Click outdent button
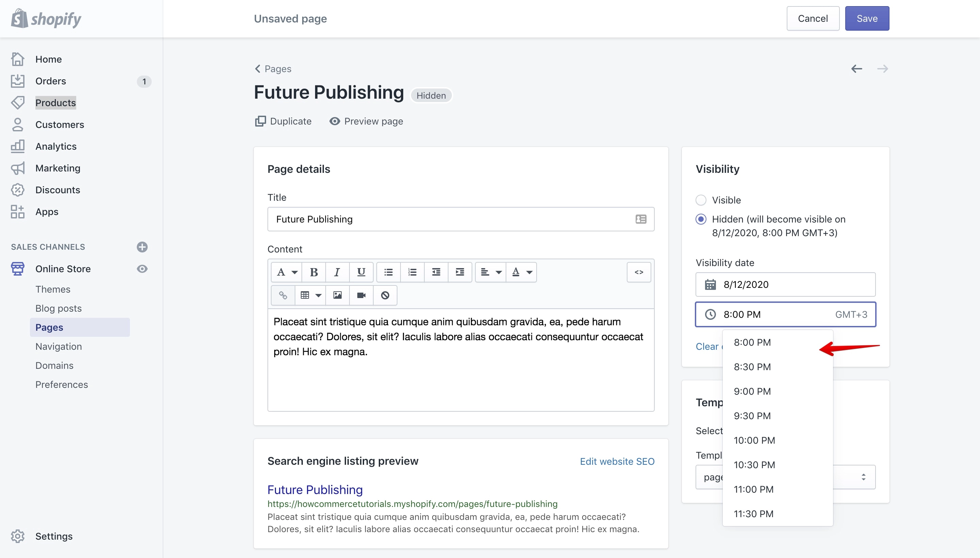 pos(436,272)
